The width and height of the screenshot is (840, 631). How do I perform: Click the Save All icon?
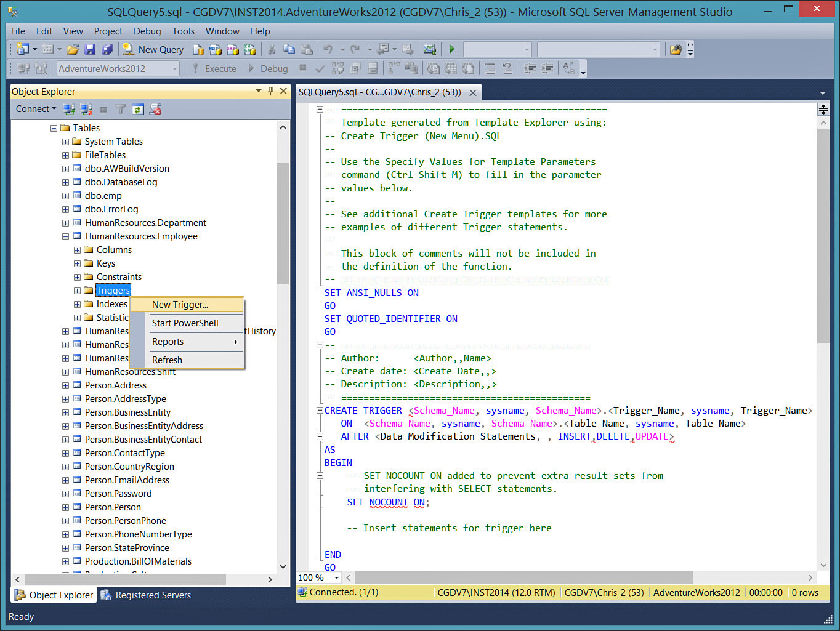pyautogui.click(x=107, y=49)
